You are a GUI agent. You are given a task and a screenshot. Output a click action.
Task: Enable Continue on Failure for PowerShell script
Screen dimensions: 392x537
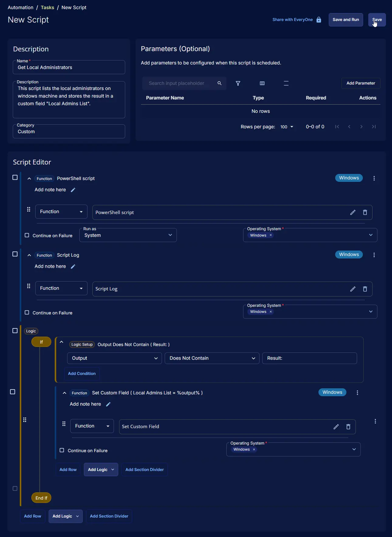coord(27,235)
